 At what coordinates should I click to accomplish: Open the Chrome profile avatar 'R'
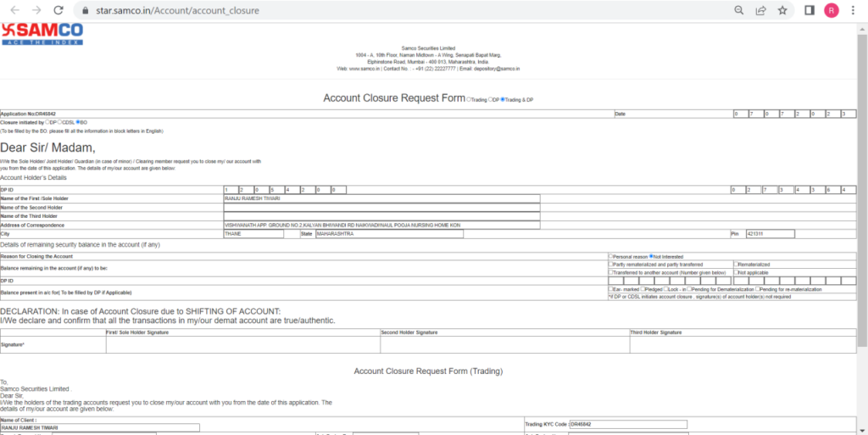tap(832, 11)
